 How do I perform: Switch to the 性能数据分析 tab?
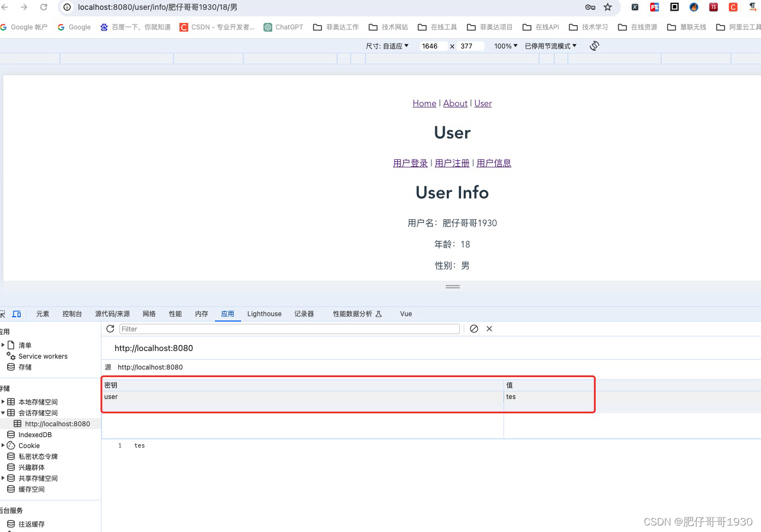click(x=357, y=314)
